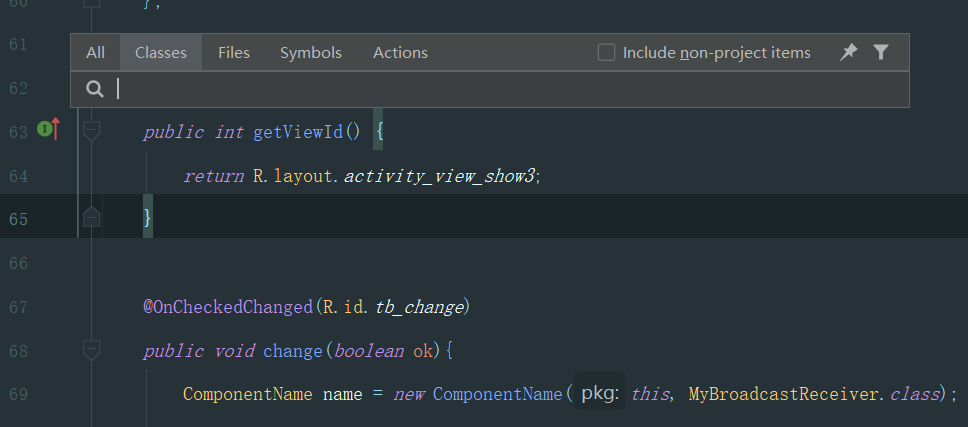Click the activity_view_show3 layout reference
The width and height of the screenshot is (968, 427).
[x=440, y=175]
